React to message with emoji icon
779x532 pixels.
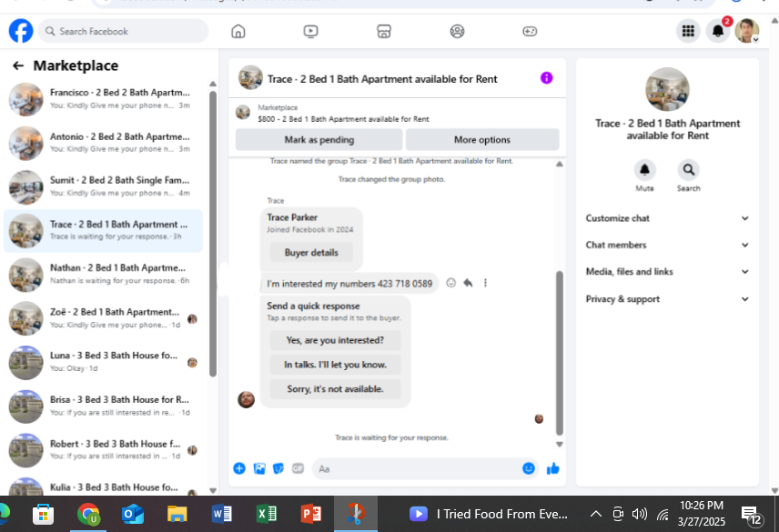click(450, 283)
